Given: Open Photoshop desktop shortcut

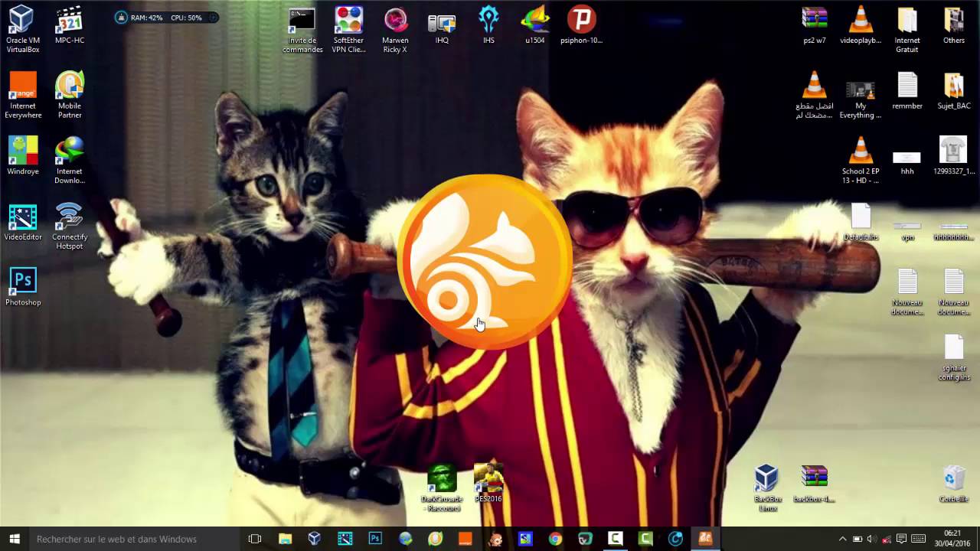Looking at the screenshot, I should pos(23,287).
